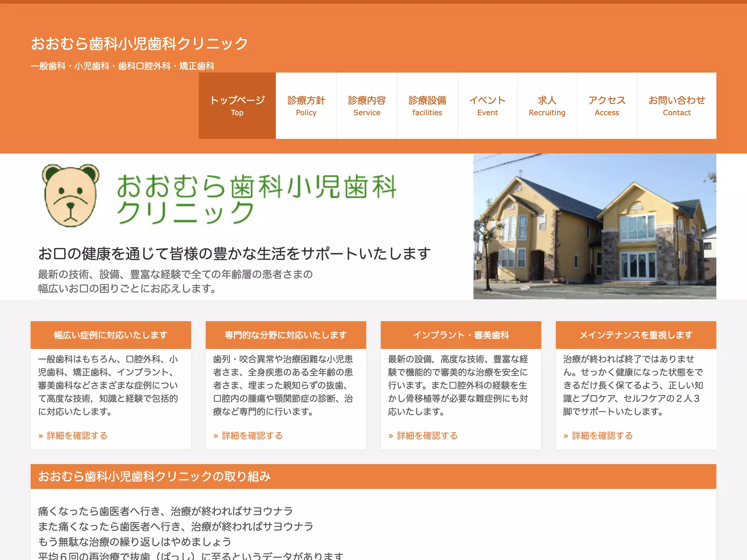Select 診療設備 facilities in navigation
Viewport: 747px width, 560px height.
pyautogui.click(x=427, y=106)
